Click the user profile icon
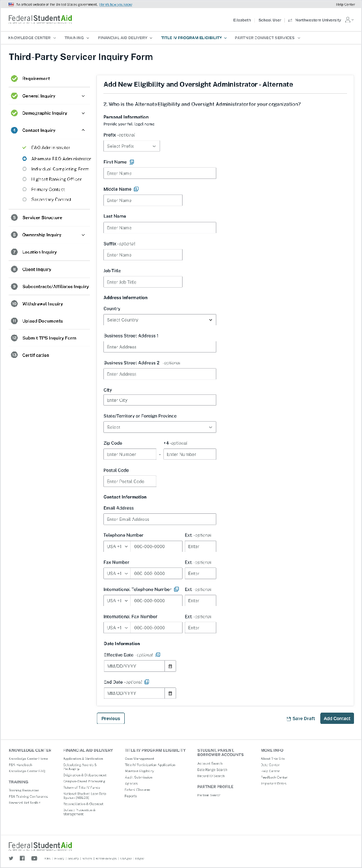362x868 pixels. [348, 20]
